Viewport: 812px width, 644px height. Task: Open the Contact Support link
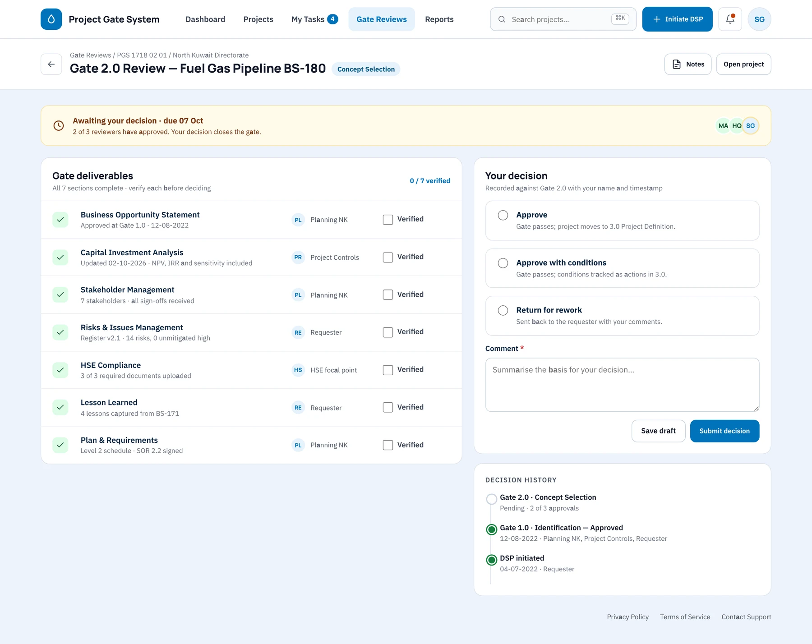pos(746,617)
